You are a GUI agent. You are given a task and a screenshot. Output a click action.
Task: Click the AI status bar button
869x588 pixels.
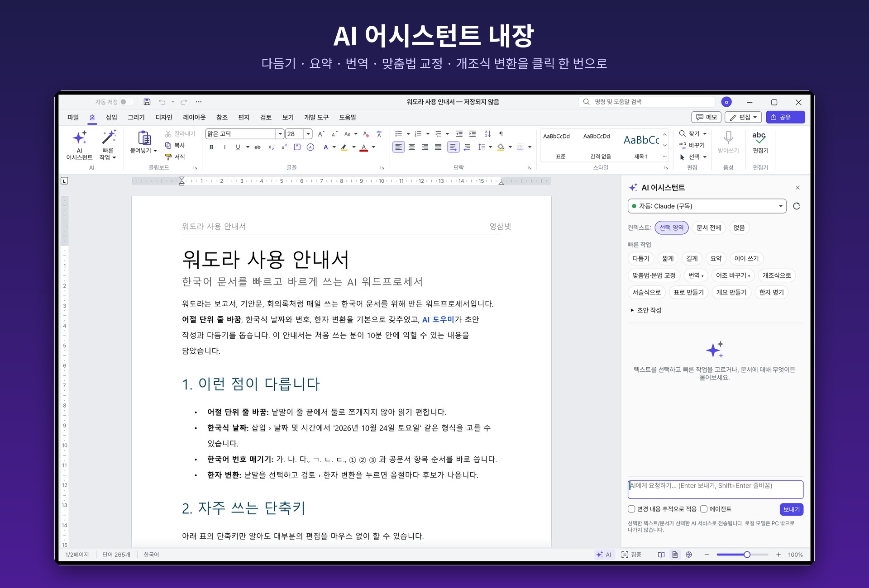pos(604,555)
